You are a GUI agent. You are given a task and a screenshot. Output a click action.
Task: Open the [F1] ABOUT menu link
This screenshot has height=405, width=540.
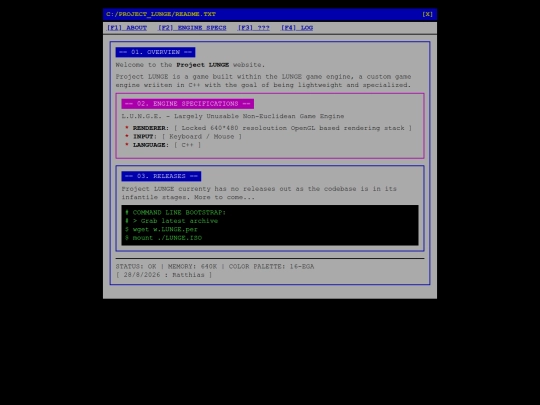tap(127, 28)
